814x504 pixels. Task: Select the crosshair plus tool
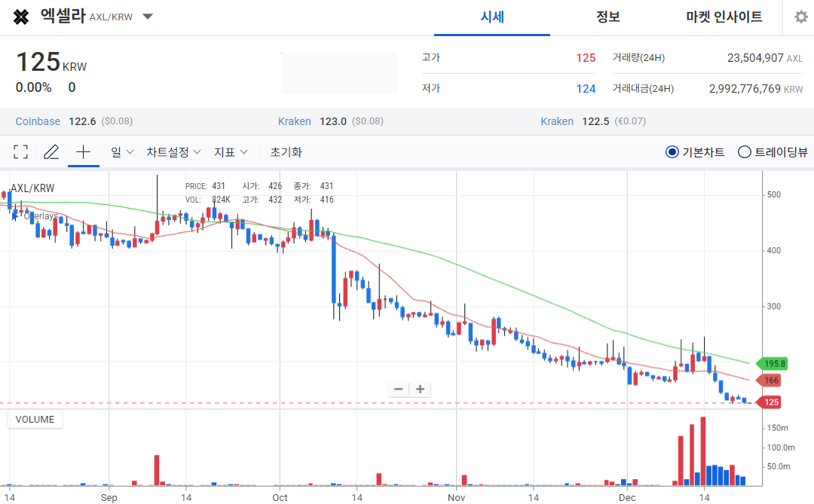click(83, 151)
